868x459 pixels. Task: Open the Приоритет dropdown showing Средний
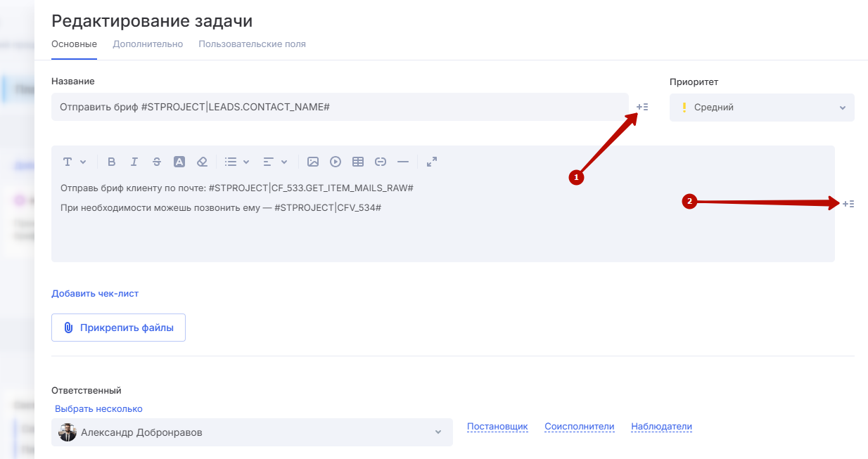762,108
